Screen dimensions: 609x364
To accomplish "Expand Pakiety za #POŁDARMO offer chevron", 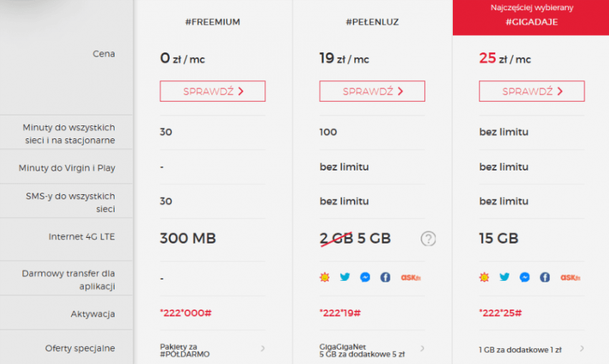I will point(263,348).
